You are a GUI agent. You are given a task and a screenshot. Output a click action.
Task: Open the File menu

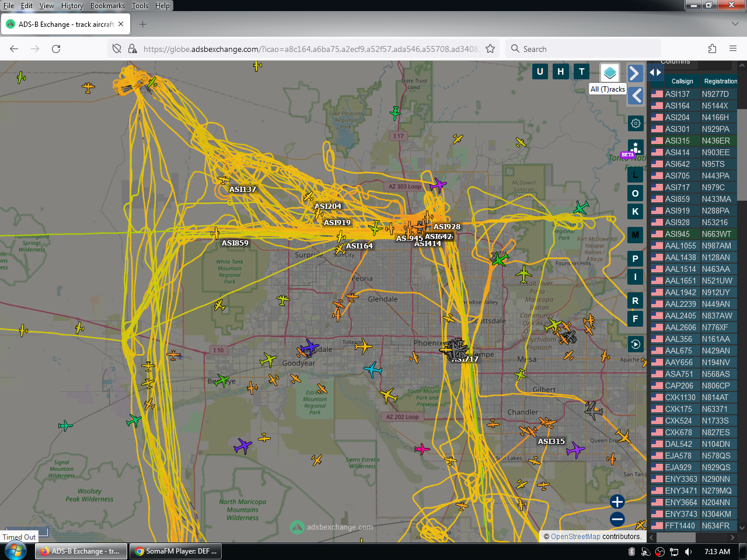(x=9, y=6)
